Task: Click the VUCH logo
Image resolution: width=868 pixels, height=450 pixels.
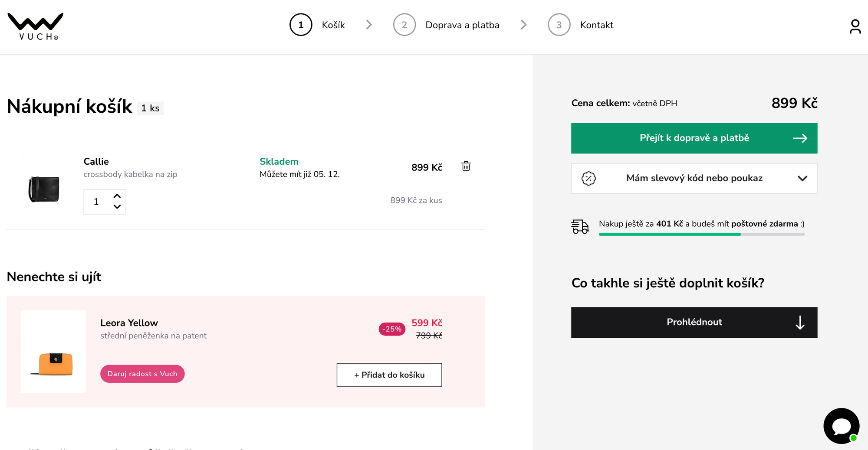Action: pyautogui.click(x=35, y=26)
